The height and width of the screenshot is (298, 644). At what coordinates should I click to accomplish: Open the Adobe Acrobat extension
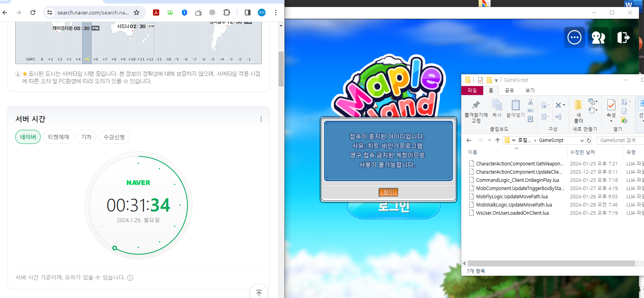pyautogui.click(x=156, y=13)
